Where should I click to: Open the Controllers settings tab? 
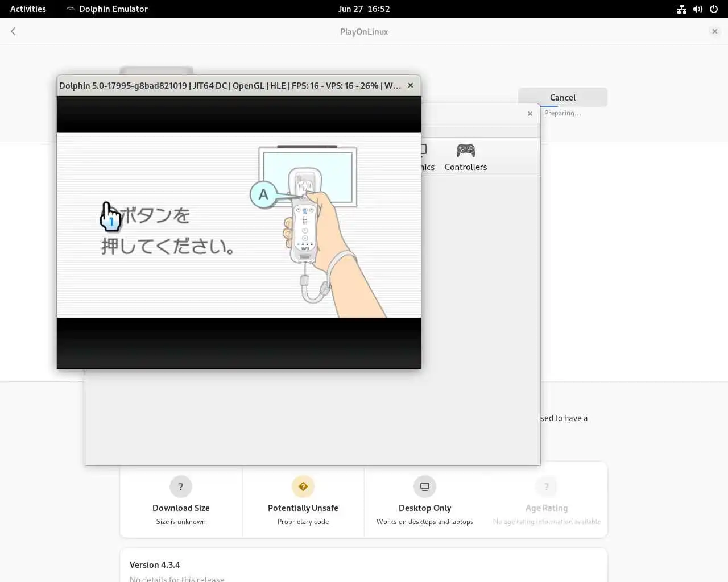[465, 157]
